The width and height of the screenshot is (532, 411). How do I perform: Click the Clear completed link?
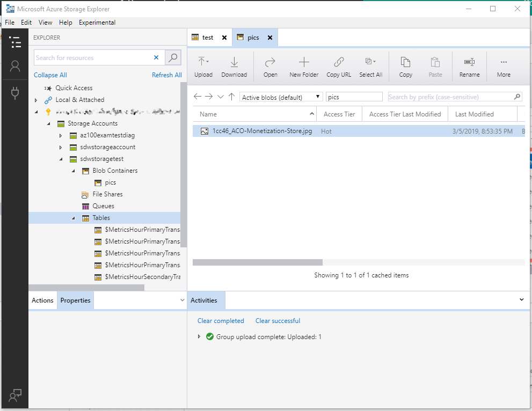[221, 321]
